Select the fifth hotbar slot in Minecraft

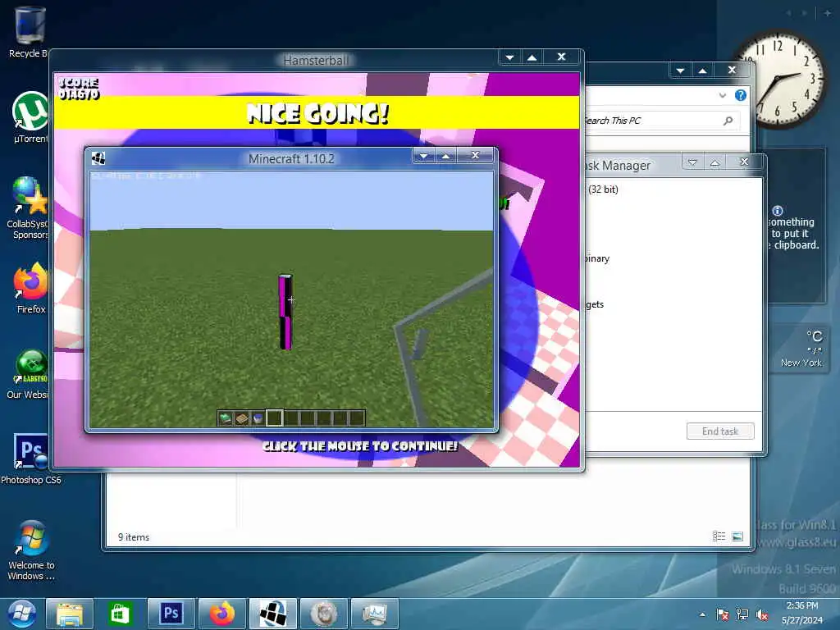tap(291, 418)
